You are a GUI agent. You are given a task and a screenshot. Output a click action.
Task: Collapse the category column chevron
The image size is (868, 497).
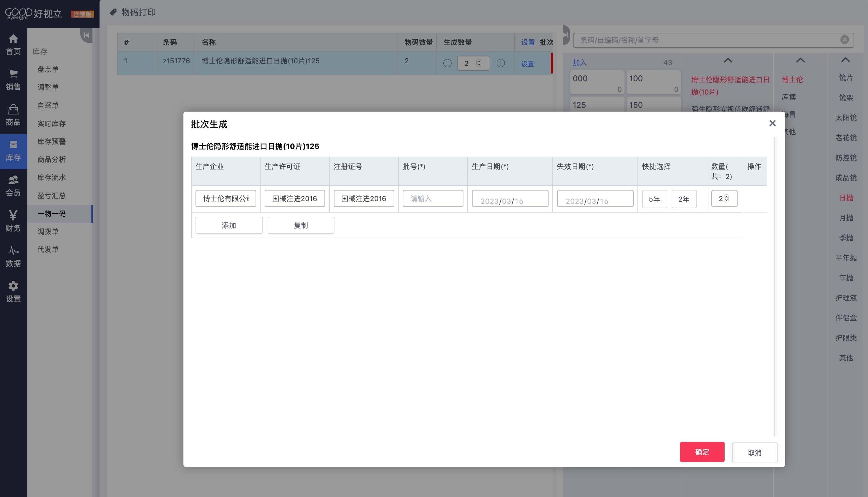(845, 60)
